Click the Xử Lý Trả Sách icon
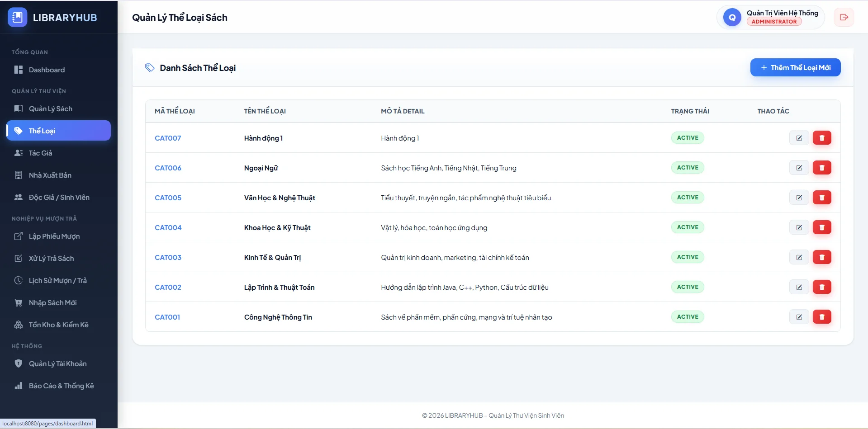868x429 pixels. [18, 258]
